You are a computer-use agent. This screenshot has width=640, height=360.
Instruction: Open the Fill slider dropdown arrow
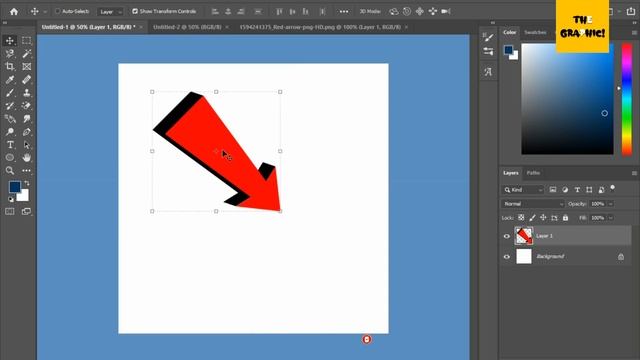tap(611, 218)
